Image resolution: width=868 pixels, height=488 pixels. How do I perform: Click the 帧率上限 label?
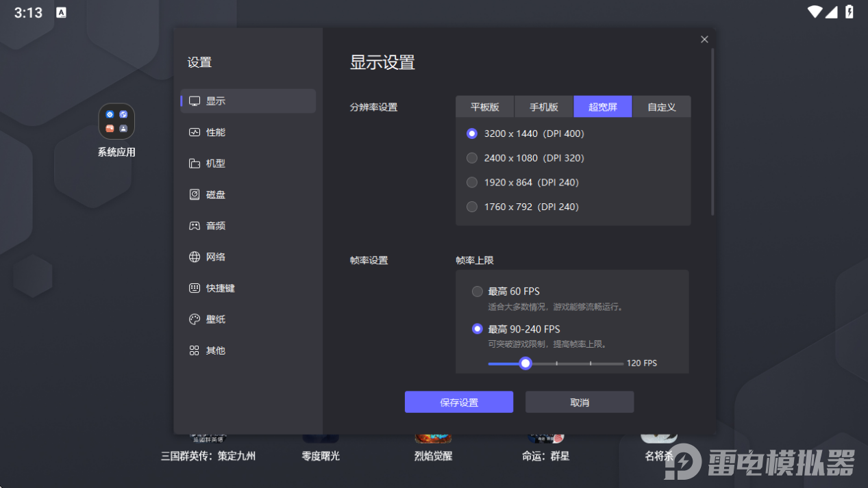coord(475,261)
